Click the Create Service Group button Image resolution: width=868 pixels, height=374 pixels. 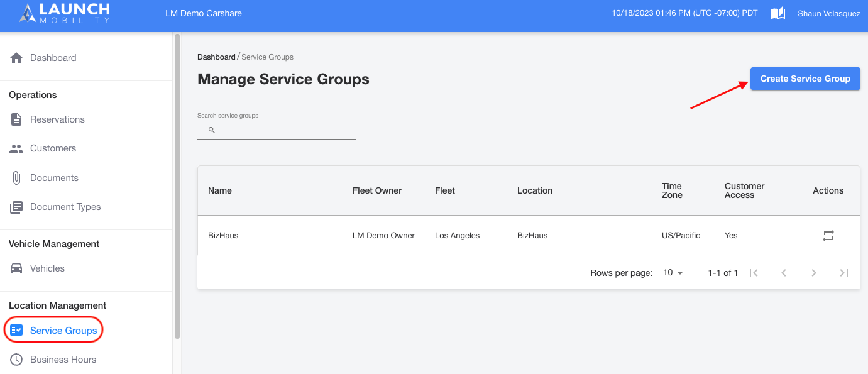(x=805, y=79)
